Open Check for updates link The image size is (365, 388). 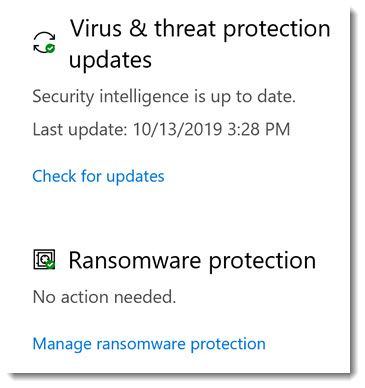coord(98,176)
